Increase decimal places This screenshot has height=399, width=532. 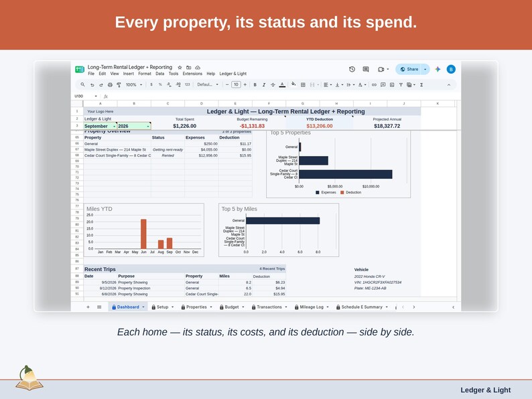[178, 85]
